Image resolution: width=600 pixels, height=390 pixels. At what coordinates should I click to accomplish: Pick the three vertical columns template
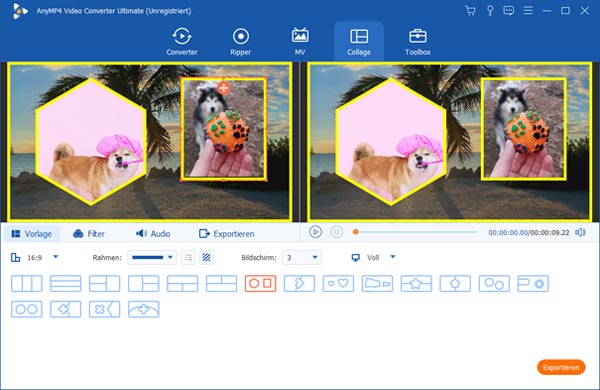click(27, 284)
